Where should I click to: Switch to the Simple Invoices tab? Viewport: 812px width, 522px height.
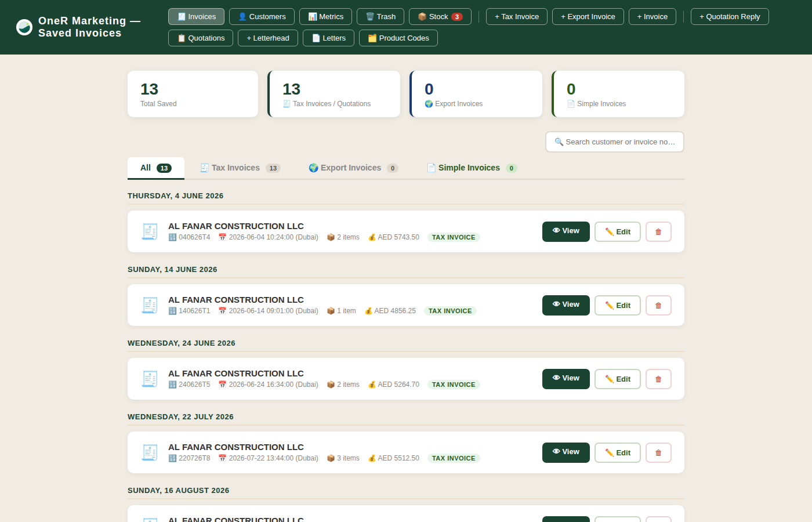pos(472,168)
